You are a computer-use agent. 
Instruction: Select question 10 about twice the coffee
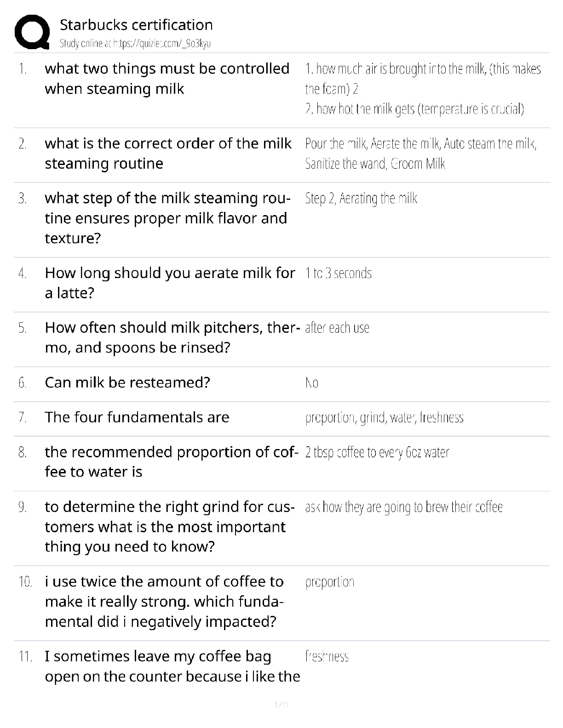[164, 602]
